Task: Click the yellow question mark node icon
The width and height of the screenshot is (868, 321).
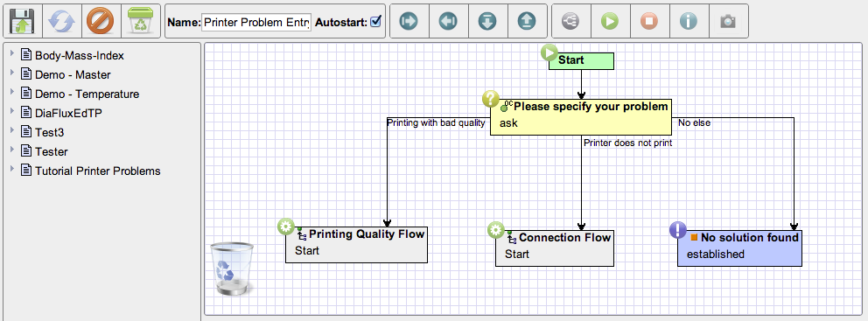Action: [491, 99]
